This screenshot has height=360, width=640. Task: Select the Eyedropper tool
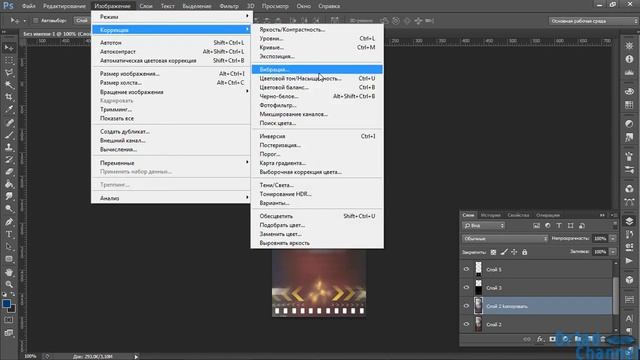(9, 109)
